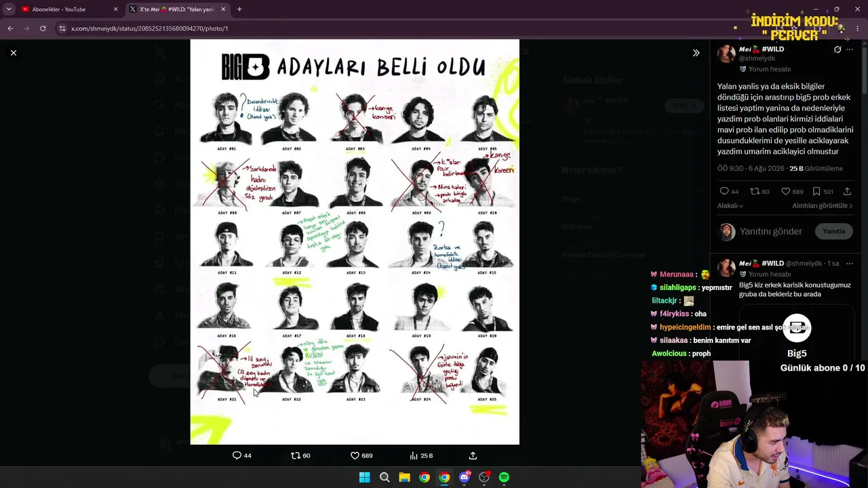Open the Alakalı reply sorting dropdown
This screenshot has height=488, width=868.
point(730,205)
